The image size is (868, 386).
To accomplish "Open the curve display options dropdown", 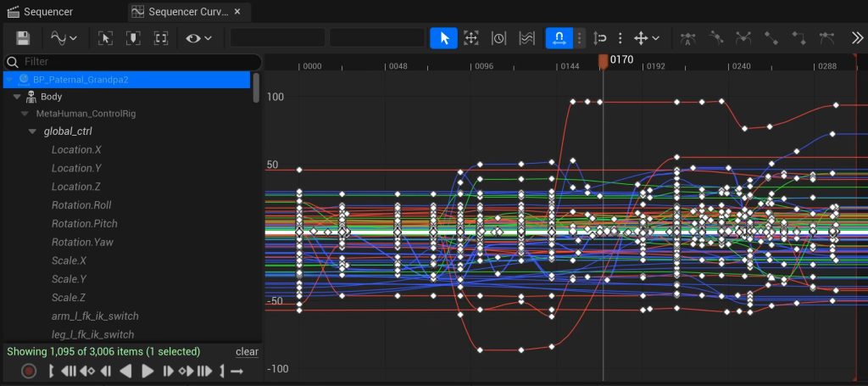I will 64,38.
